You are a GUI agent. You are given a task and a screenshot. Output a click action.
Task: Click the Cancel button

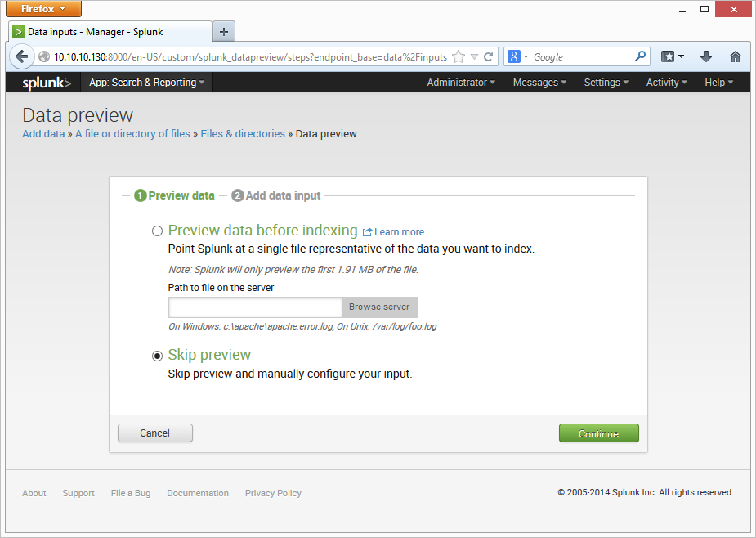point(154,433)
